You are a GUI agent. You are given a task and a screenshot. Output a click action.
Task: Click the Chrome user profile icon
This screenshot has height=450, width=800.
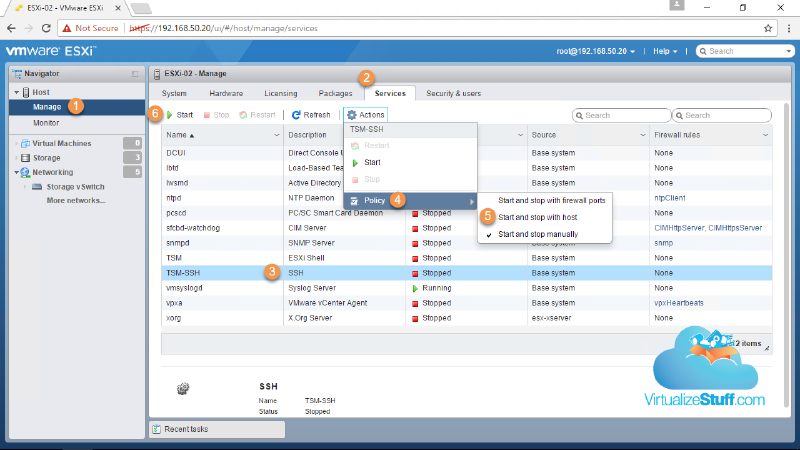click(x=677, y=5)
